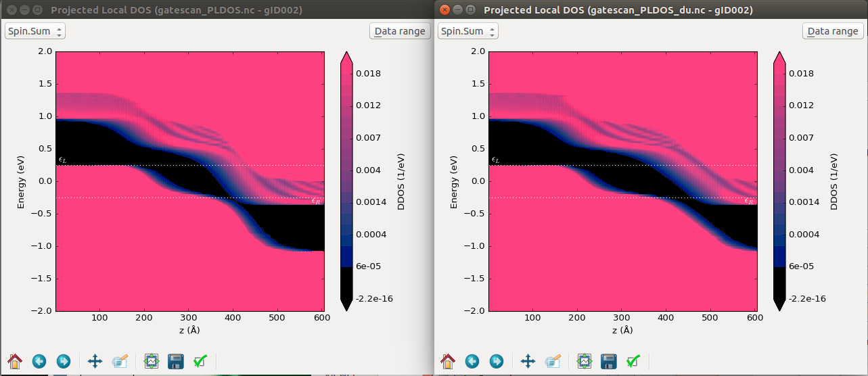The image size is (868, 376).
Task: Open Spin.Sum dropdown in left window
Action: click(35, 31)
